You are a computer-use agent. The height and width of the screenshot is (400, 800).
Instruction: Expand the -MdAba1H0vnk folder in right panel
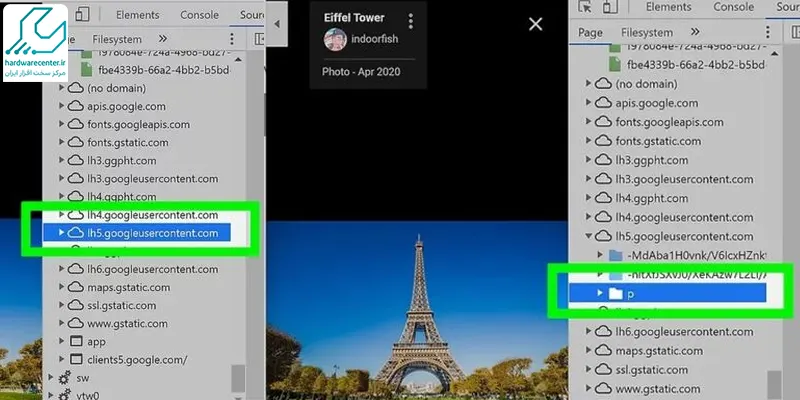600,255
